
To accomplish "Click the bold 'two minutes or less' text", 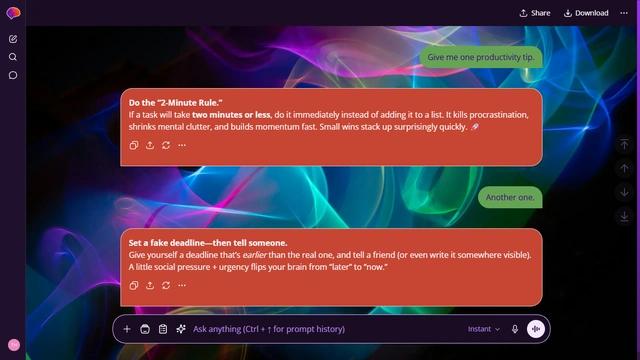I will coord(231,115).
